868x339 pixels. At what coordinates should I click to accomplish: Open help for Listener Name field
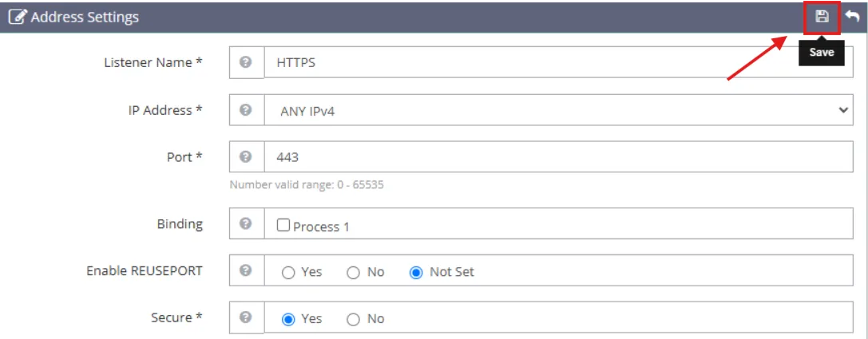tap(246, 62)
